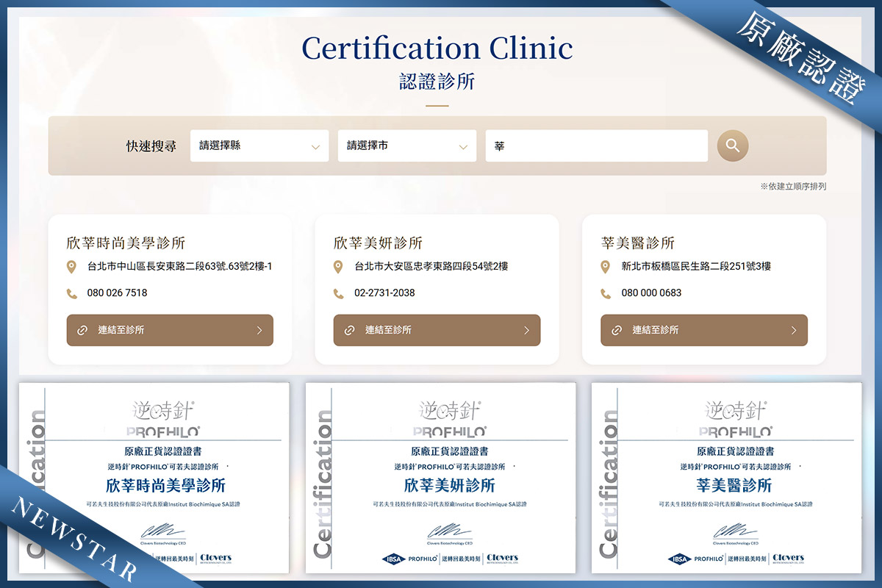Image resolution: width=882 pixels, height=588 pixels.
Task: Open the 請選擇縣 county dropdown
Action: coord(259,146)
